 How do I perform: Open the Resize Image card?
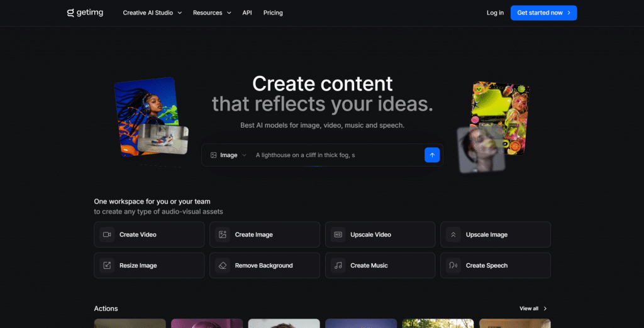[x=149, y=266]
